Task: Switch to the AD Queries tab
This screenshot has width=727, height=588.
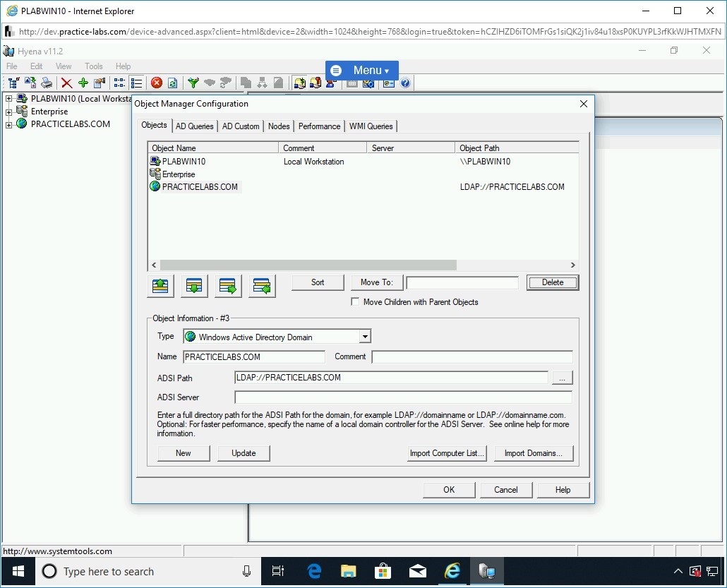Action: 194,126
